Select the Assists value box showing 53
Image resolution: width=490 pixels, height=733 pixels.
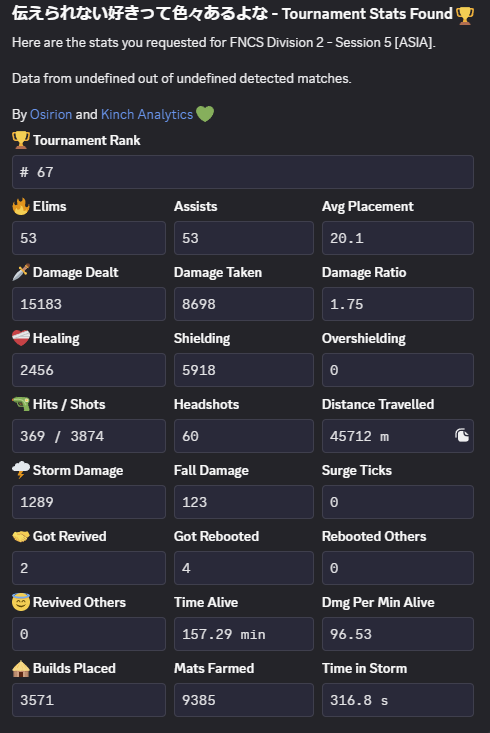244,238
